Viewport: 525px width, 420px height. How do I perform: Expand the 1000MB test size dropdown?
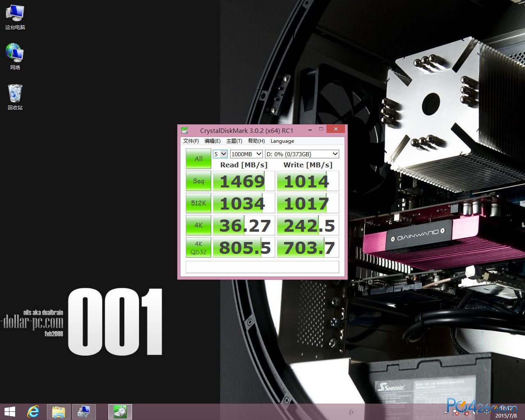(246, 154)
